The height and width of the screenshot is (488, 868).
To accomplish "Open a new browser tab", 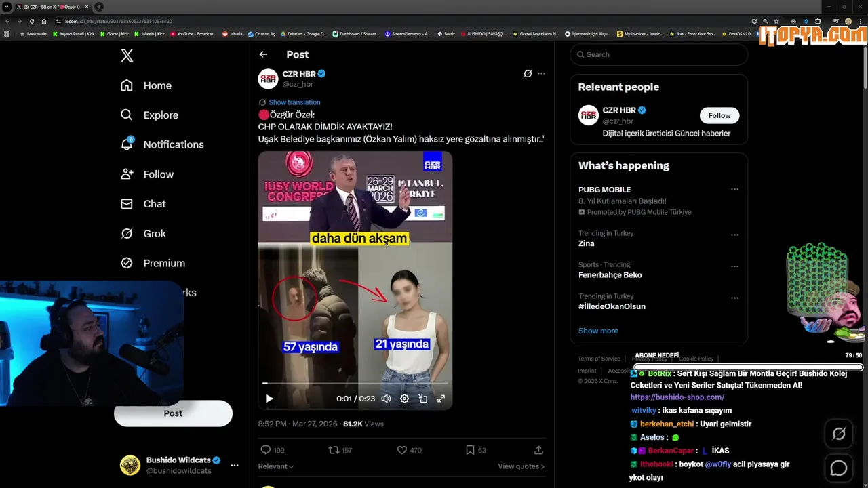I will [x=98, y=7].
